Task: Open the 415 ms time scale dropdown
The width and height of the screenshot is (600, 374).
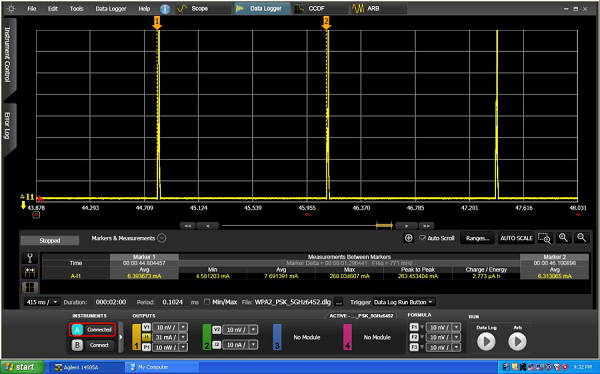Action: pos(42,302)
